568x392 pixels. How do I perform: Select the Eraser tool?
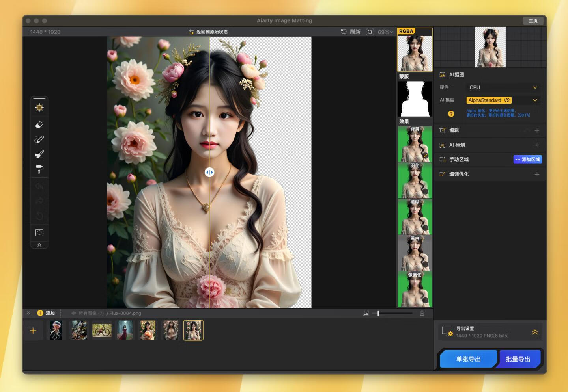click(39, 124)
